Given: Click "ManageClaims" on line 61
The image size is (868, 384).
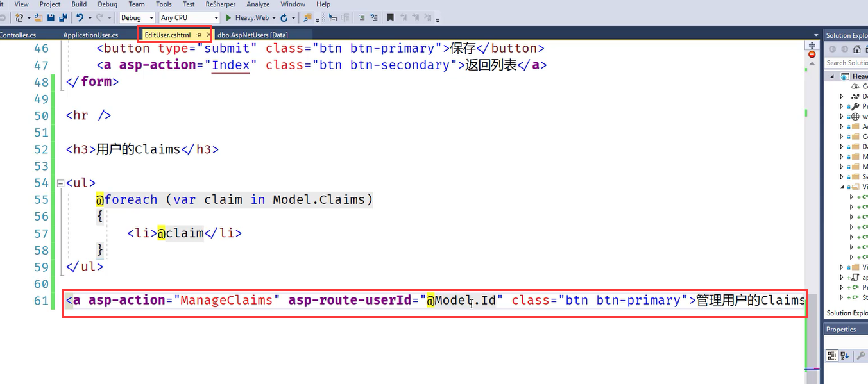Looking at the screenshot, I should (x=226, y=300).
